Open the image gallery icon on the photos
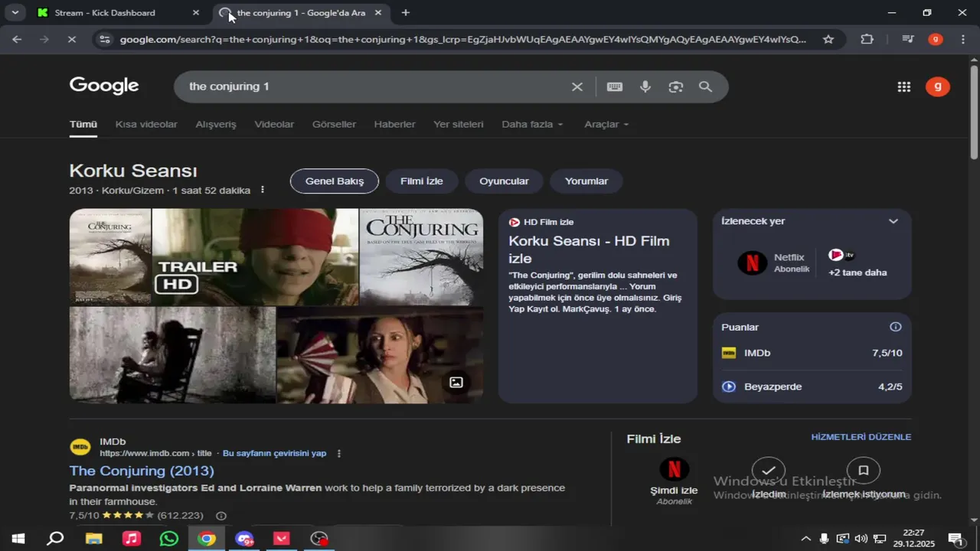The image size is (980, 551). (456, 382)
